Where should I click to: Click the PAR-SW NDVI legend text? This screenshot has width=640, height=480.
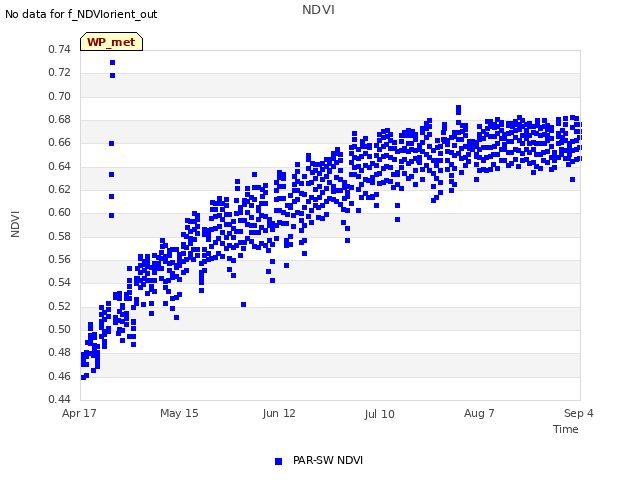click(x=328, y=460)
